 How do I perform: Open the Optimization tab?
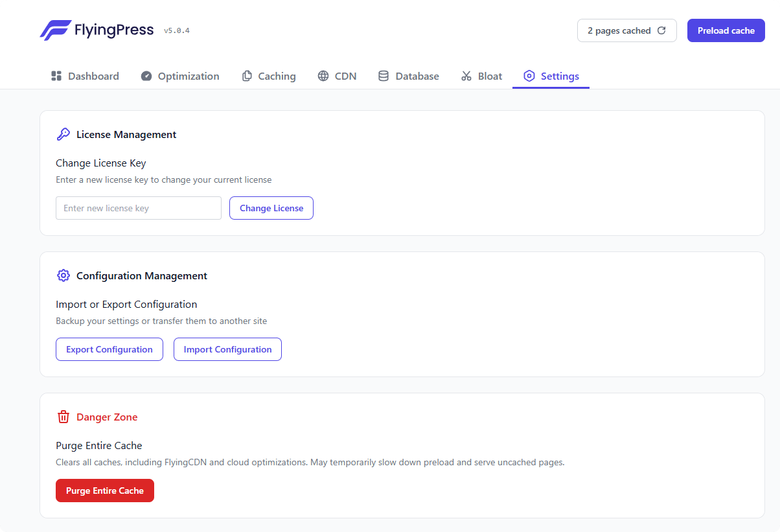click(x=188, y=76)
